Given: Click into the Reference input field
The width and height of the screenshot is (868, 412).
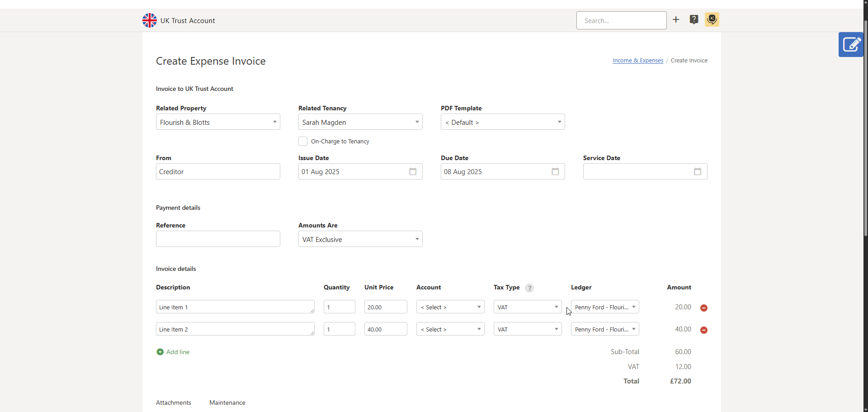Looking at the screenshot, I should [218, 239].
